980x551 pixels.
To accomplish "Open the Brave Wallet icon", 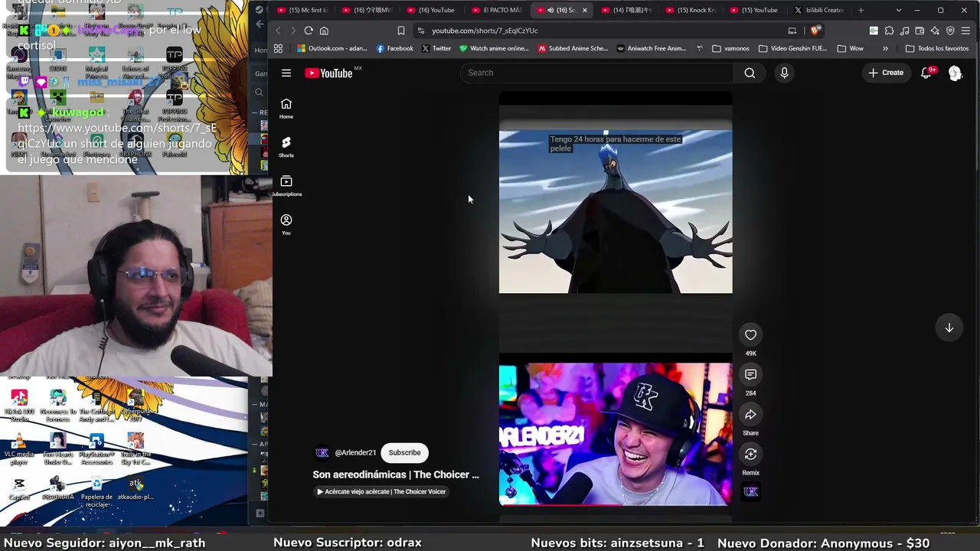I will click(x=920, y=31).
